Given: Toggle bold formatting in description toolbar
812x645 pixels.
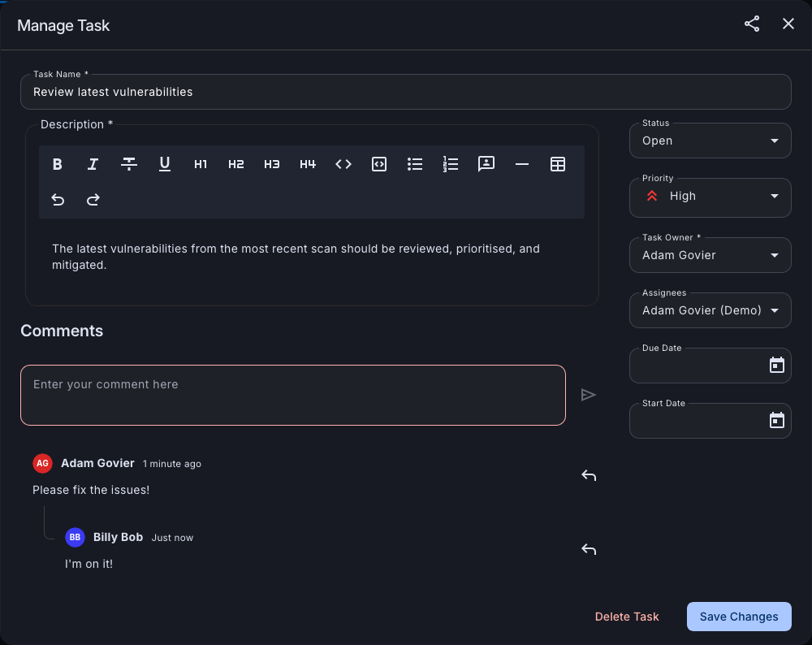Looking at the screenshot, I should click(x=58, y=164).
